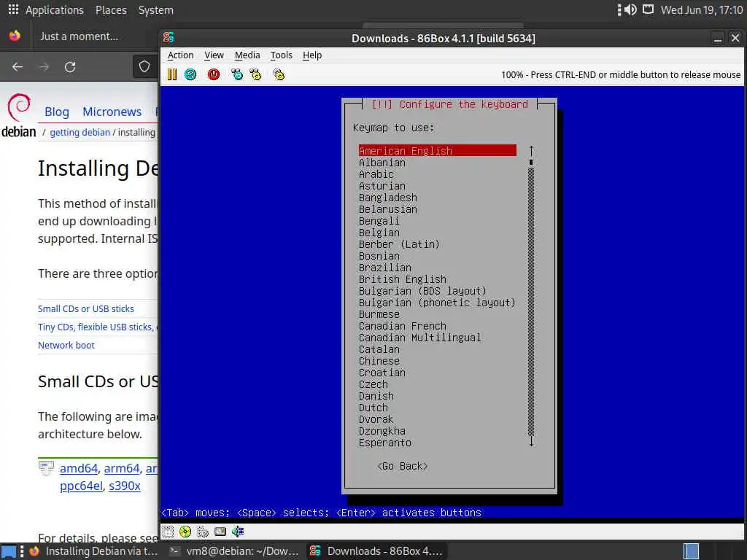Click clock 'Wed Jun 19, 17:10'
The height and width of the screenshot is (560, 747).
(701, 10)
